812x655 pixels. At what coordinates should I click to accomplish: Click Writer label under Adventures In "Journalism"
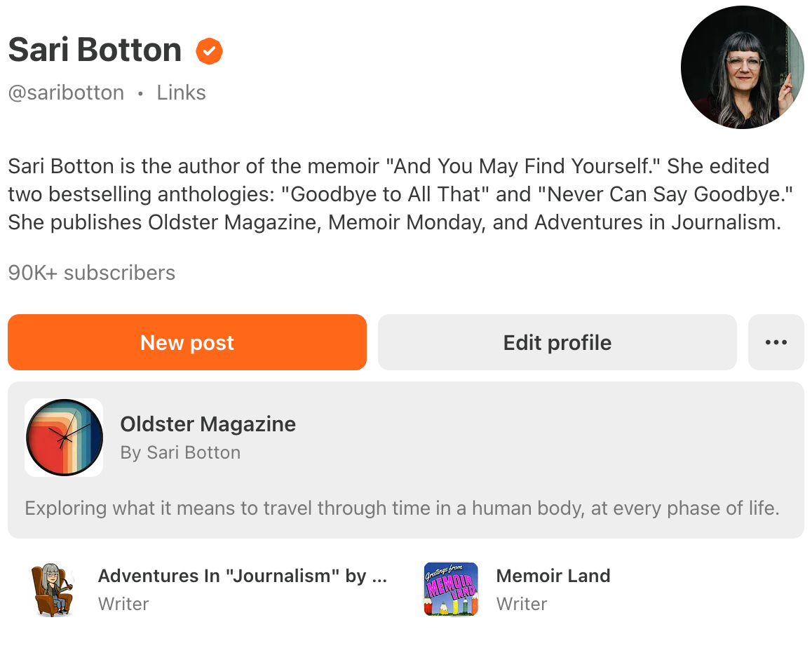point(123,604)
